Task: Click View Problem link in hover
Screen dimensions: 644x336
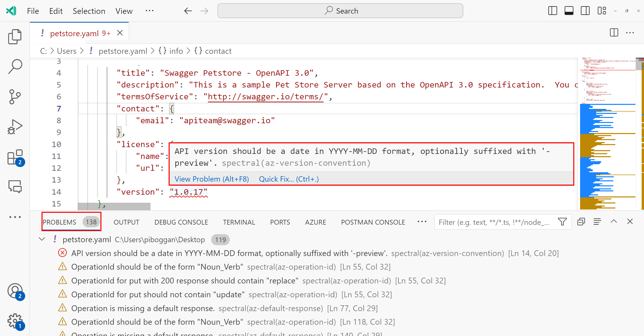Action: point(211,179)
